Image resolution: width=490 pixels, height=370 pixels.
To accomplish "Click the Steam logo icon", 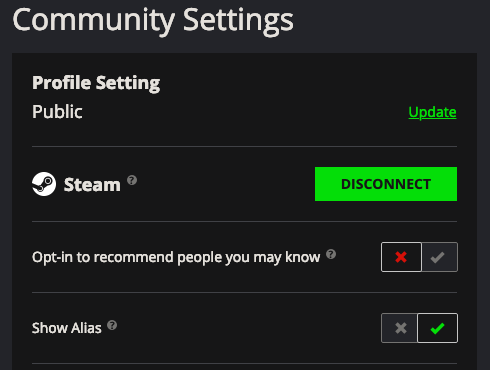I will (44, 184).
